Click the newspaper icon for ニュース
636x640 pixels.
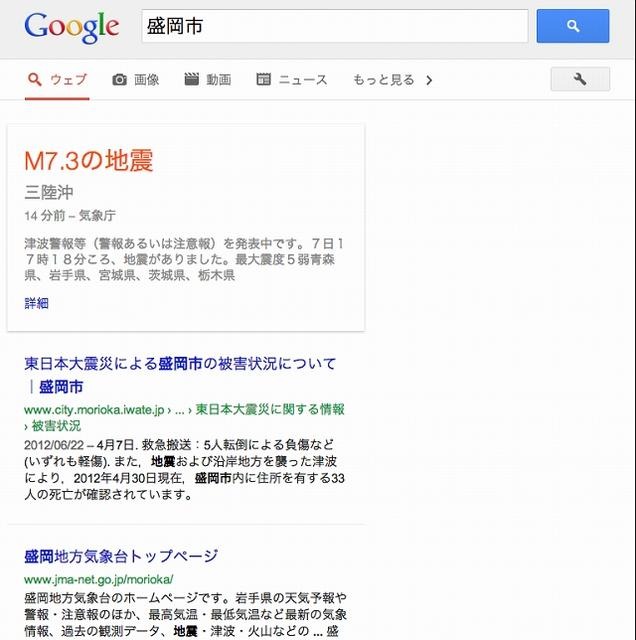[x=263, y=79]
